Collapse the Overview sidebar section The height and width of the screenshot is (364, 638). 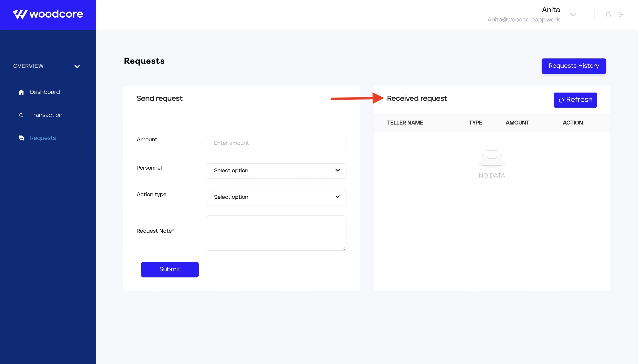pyautogui.click(x=77, y=66)
